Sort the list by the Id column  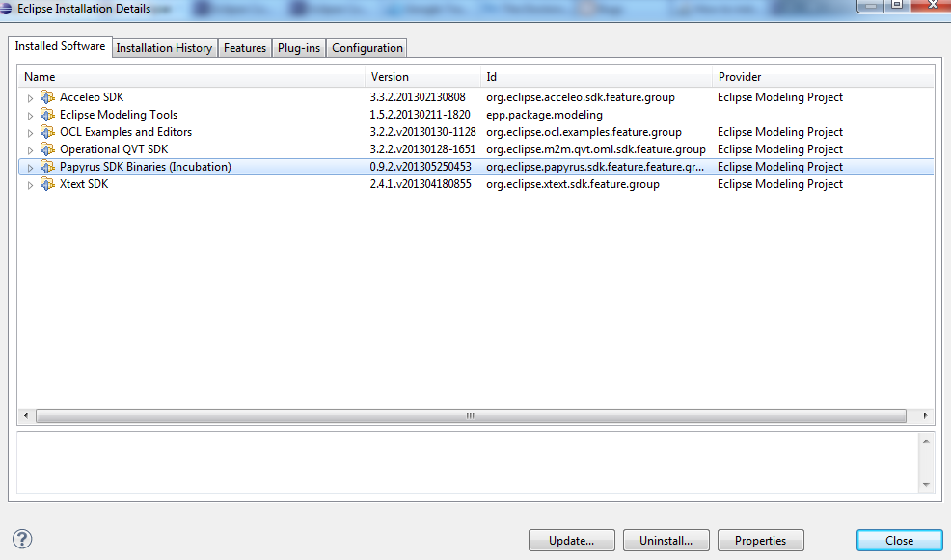pos(596,77)
